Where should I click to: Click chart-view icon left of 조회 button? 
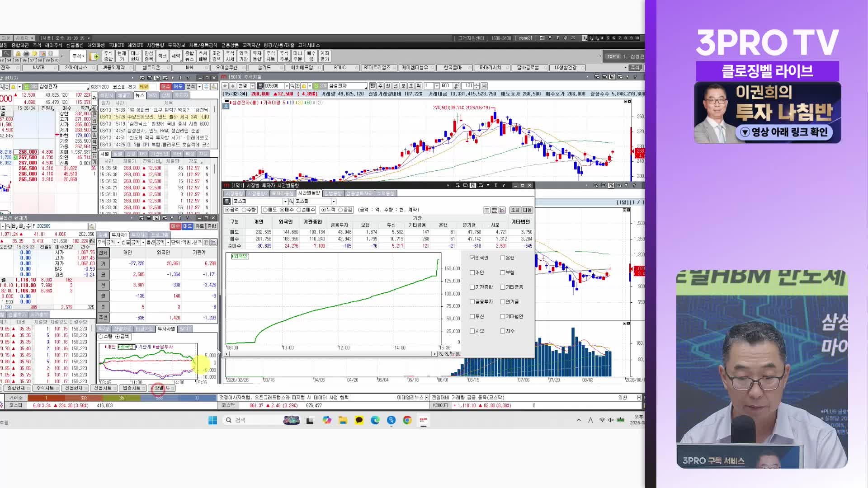(x=502, y=210)
